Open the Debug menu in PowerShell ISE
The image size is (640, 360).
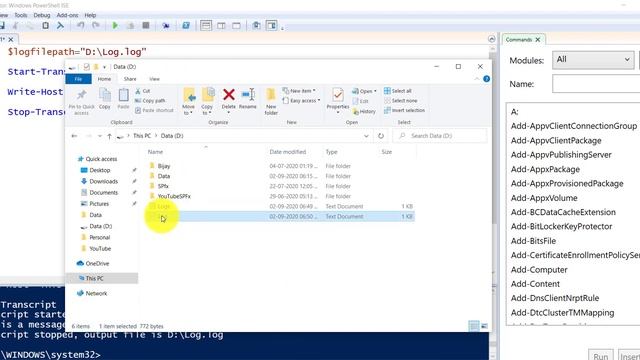coord(42,15)
